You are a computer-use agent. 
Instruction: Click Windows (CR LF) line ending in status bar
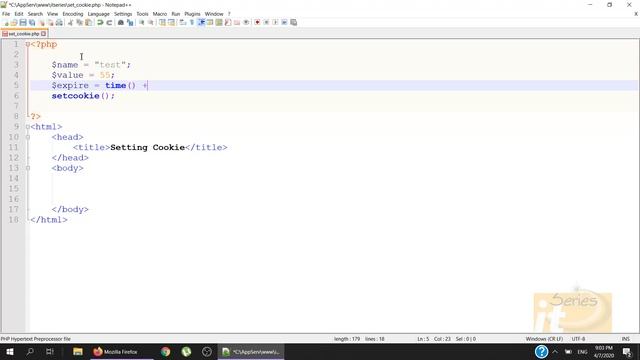pyautogui.click(x=544, y=339)
